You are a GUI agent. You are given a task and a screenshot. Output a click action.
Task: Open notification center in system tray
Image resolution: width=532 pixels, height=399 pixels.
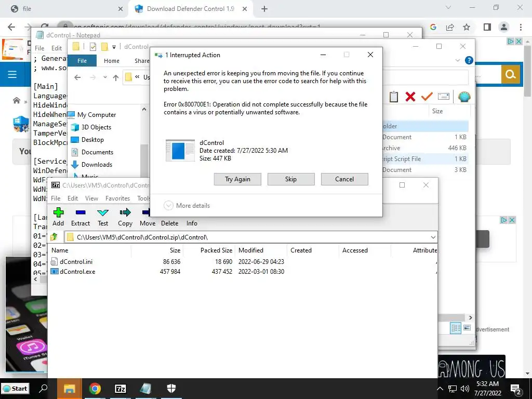point(516,389)
